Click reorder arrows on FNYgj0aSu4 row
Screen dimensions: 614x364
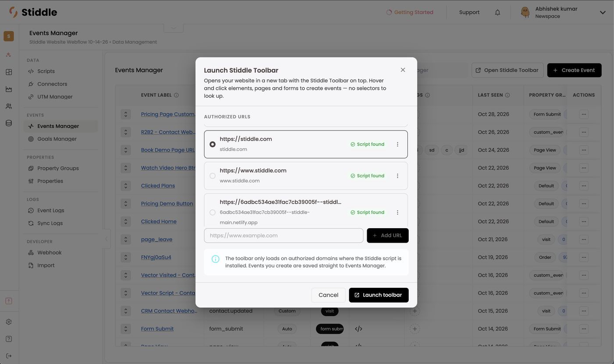(126, 258)
